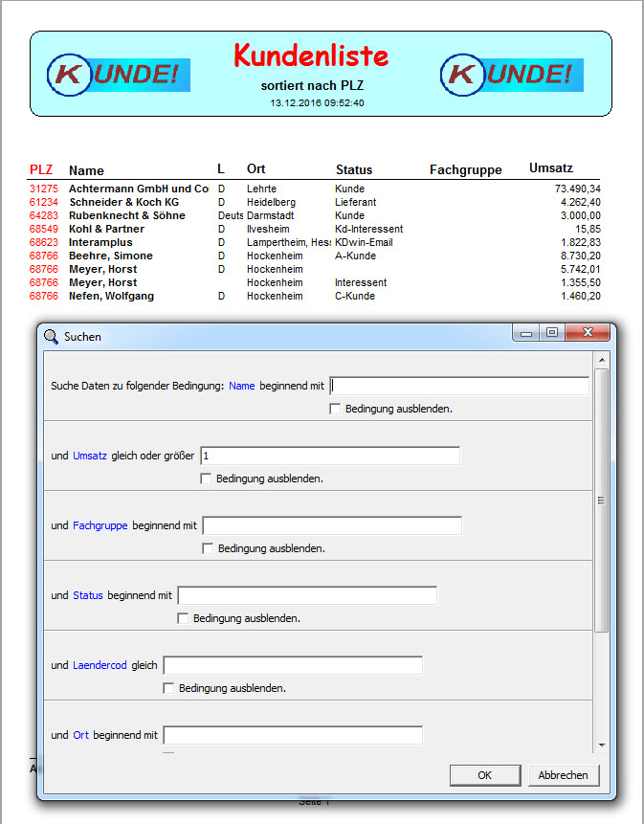Minimize the Suchen dialog
This screenshot has height=824, width=644.
pyautogui.click(x=526, y=333)
